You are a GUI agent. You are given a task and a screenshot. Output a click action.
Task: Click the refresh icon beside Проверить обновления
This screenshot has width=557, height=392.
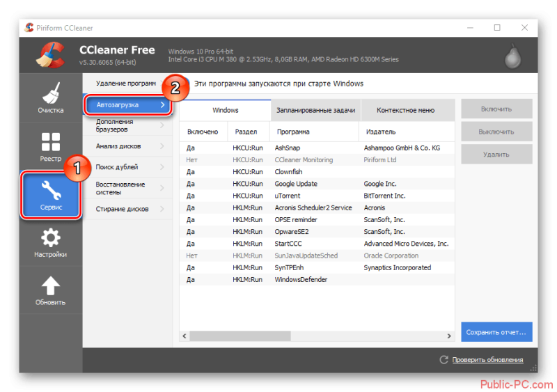click(444, 360)
